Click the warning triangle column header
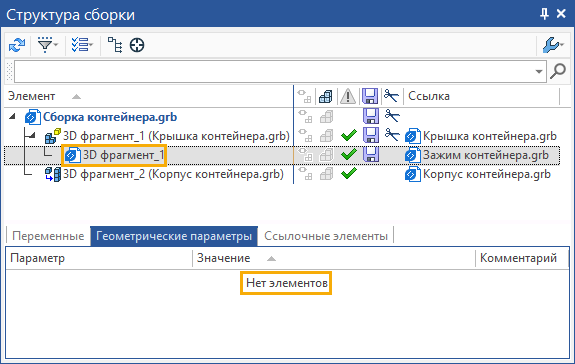 tap(348, 97)
